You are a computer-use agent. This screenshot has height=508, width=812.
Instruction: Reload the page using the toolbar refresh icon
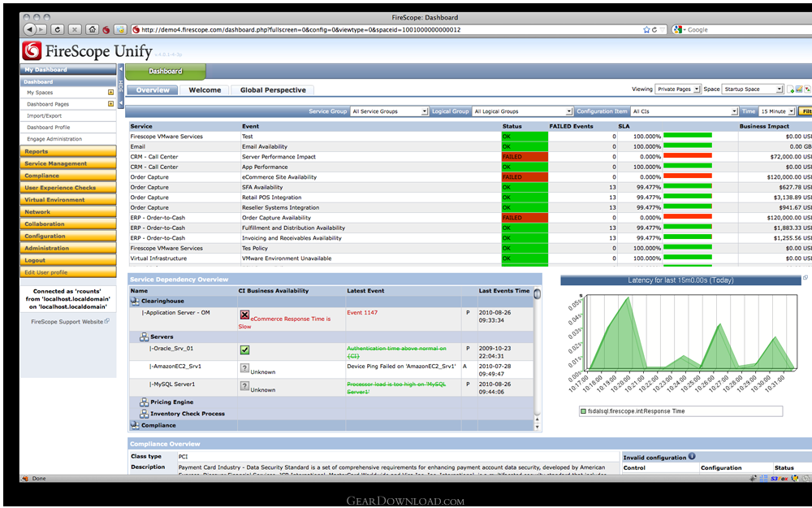click(x=58, y=29)
